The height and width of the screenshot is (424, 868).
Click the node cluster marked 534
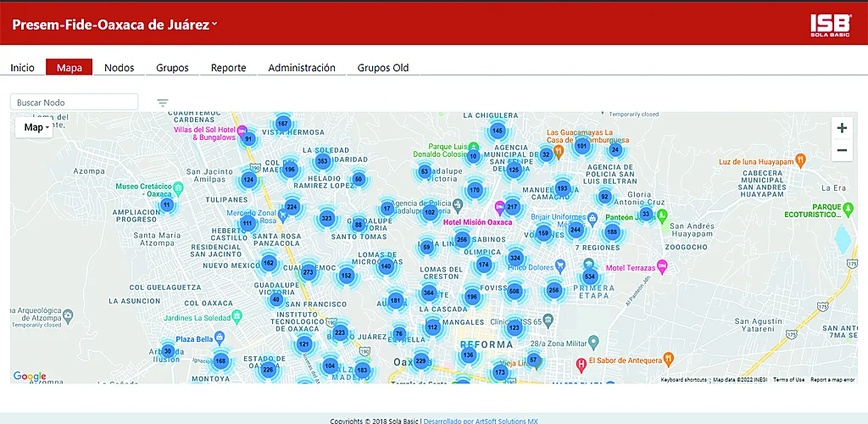[590, 276]
